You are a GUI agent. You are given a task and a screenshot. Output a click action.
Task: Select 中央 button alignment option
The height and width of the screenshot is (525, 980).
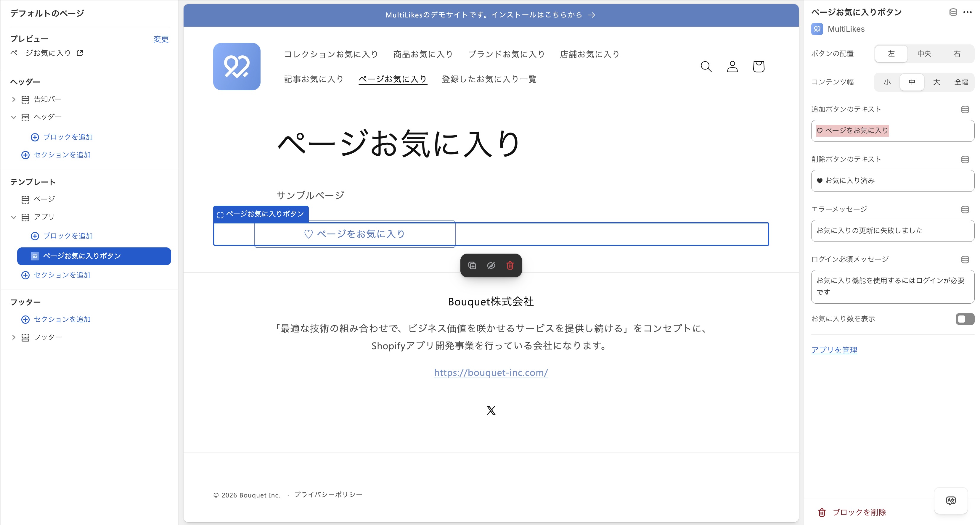coord(924,54)
